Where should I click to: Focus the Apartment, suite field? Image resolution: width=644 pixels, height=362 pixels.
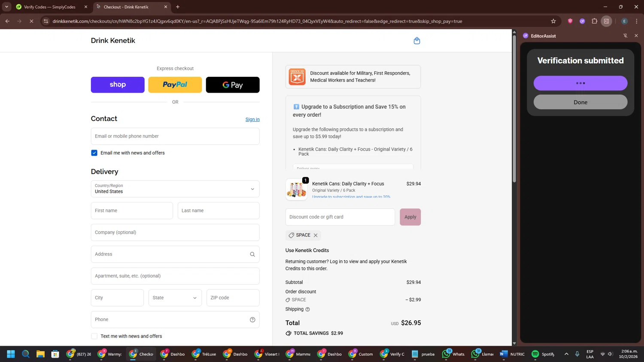[175, 276]
